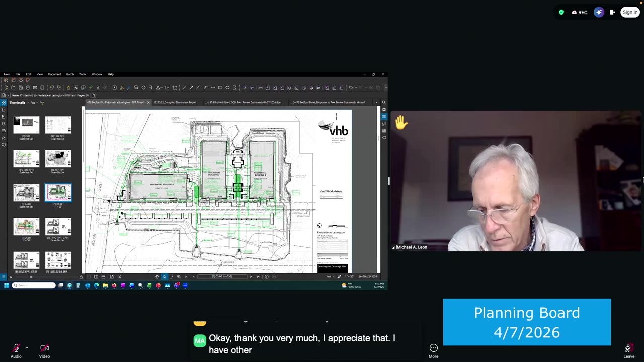Click the Windows taskbar search box

(x=34, y=285)
